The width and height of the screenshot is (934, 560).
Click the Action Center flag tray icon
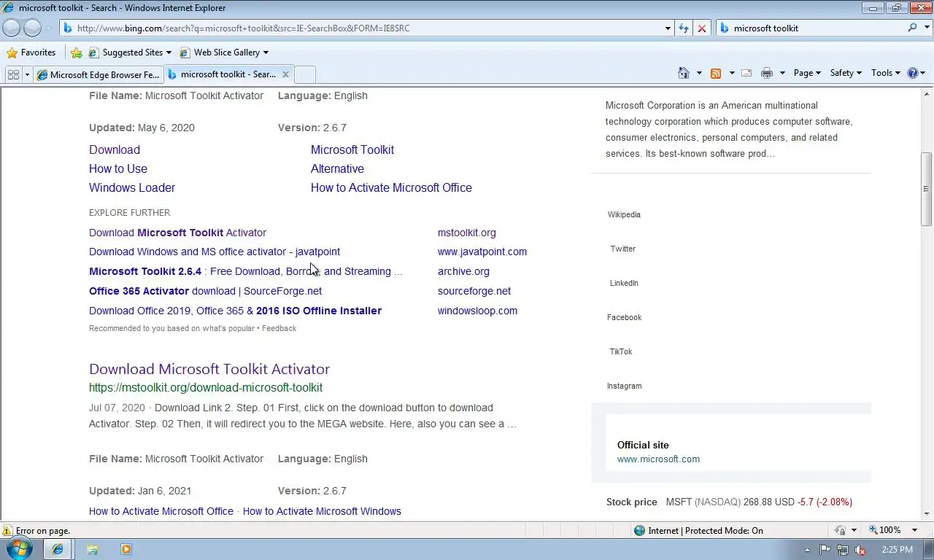pos(825,550)
